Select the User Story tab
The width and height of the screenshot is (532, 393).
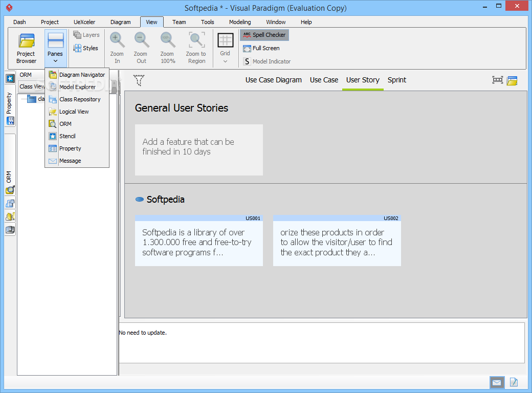(363, 80)
